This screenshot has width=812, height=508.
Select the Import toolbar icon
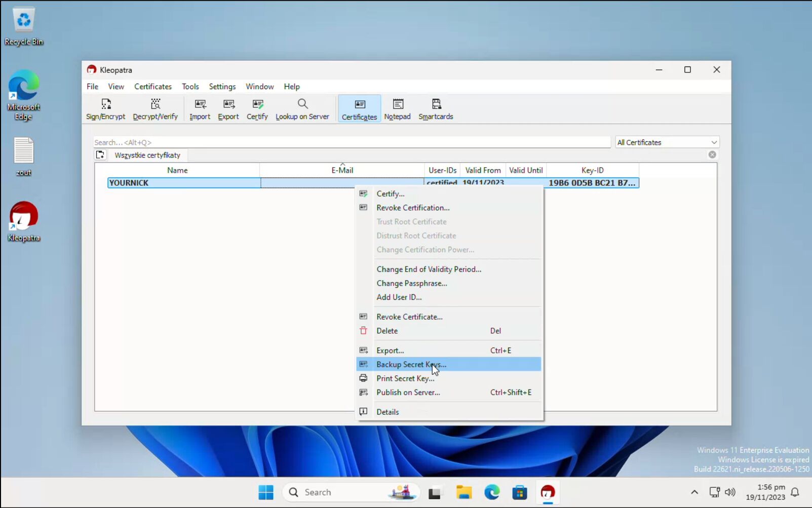(x=200, y=109)
